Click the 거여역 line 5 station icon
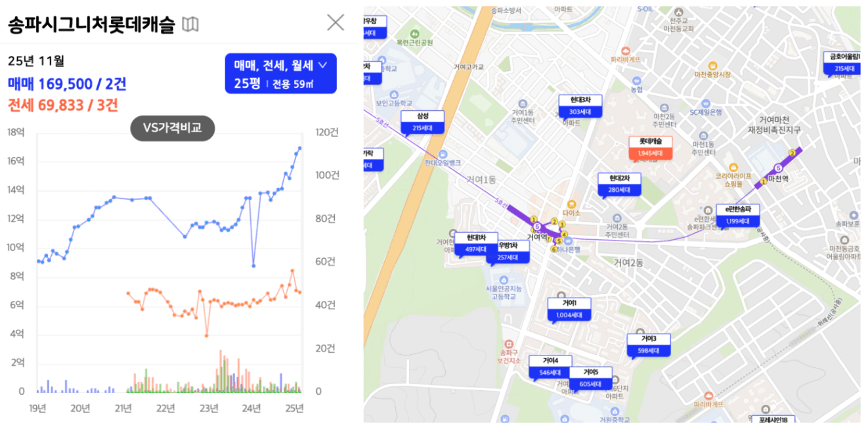The height and width of the screenshot is (429, 868). pos(537,227)
